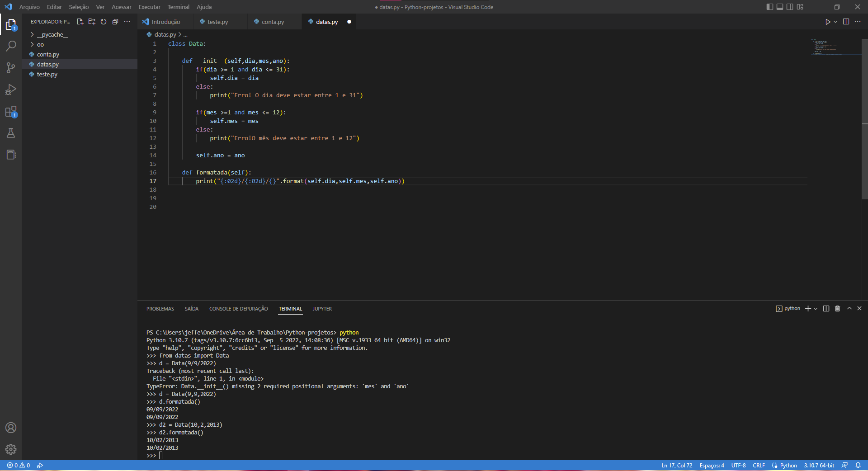Maximize the panel with the up chevron
This screenshot has height=471, width=868.
tap(849, 308)
